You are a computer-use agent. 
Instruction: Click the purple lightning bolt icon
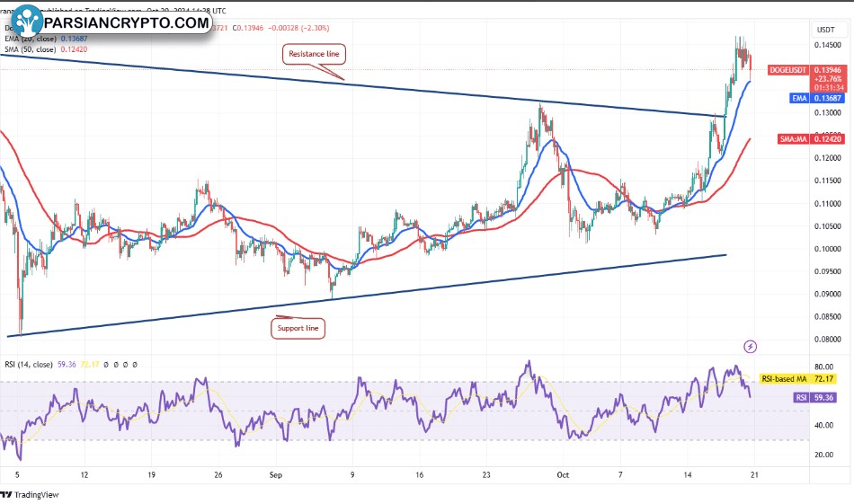[750, 346]
